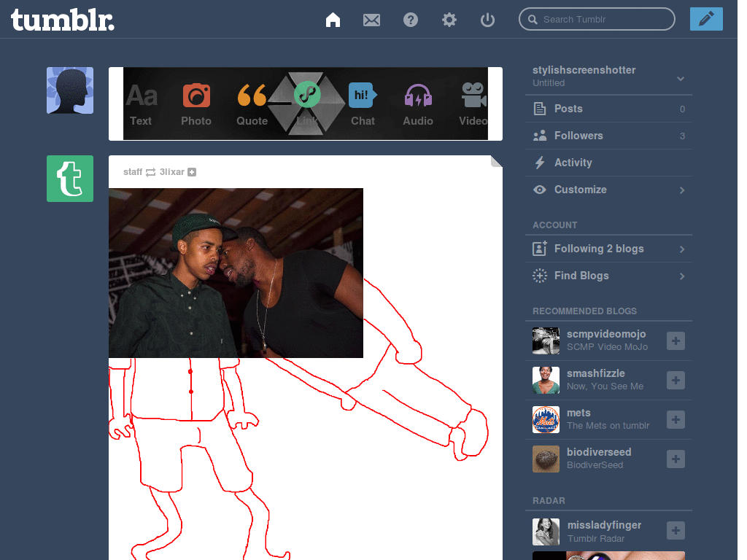Open the Activity menu item

(608, 163)
